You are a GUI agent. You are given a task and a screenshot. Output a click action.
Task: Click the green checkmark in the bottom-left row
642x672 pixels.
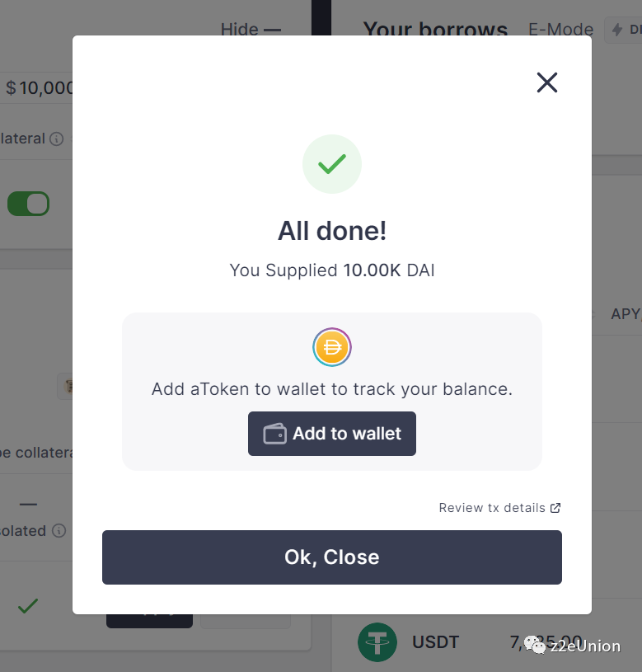click(x=28, y=606)
